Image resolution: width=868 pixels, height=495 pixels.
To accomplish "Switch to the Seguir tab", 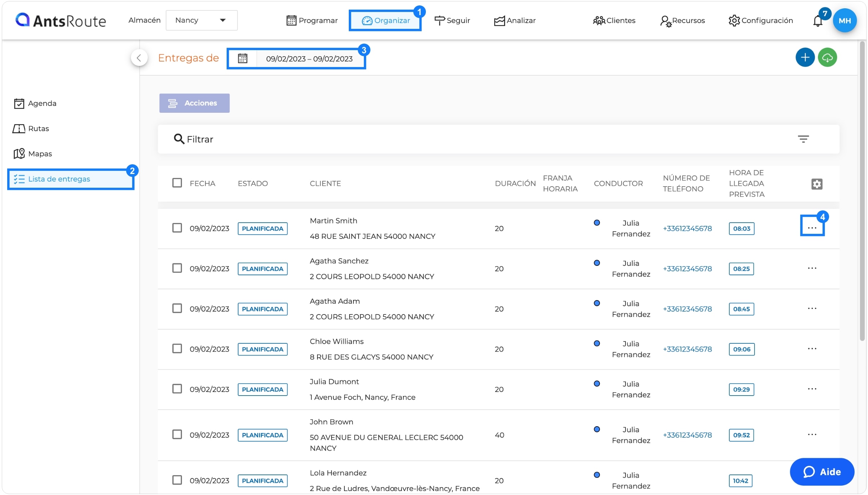I will [452, 21].
